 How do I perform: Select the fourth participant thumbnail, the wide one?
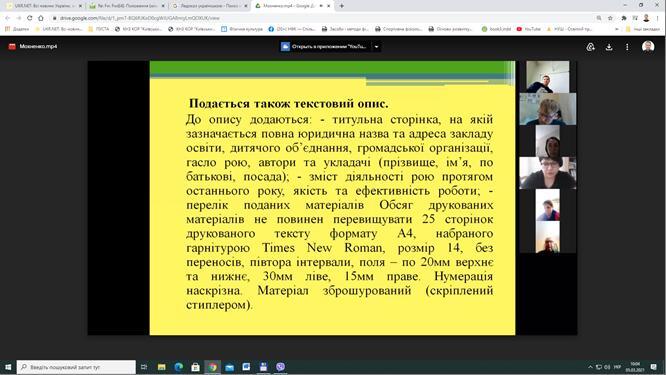[547, 173]
